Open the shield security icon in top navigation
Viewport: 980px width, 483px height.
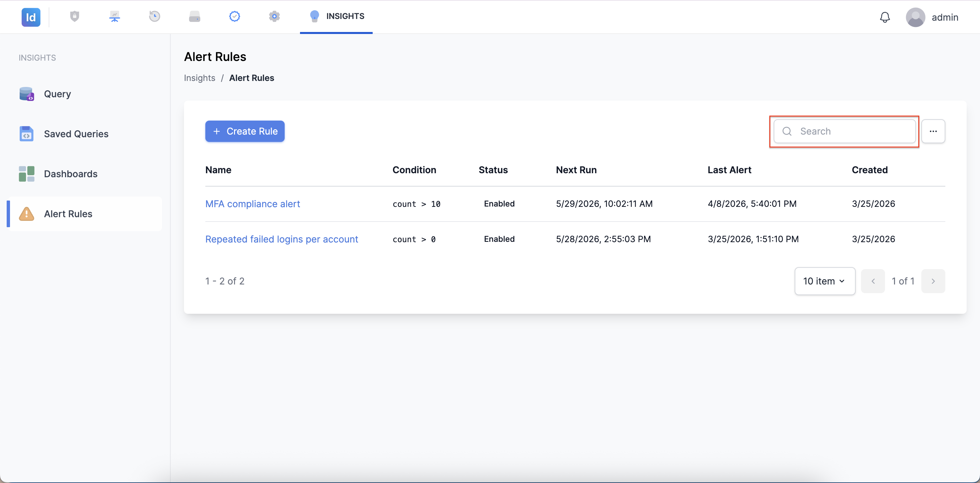pyautogui.click(x=75, y=16)
